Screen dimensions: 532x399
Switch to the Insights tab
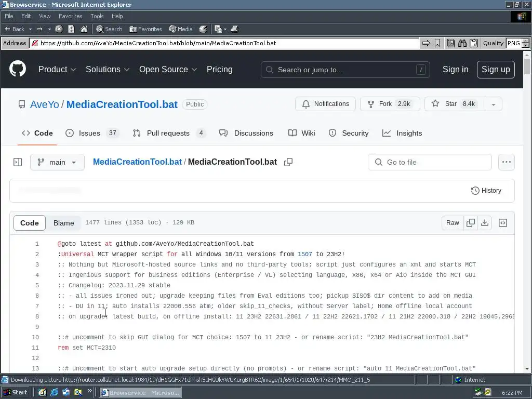pyautogui.click(x=402, y=133)
